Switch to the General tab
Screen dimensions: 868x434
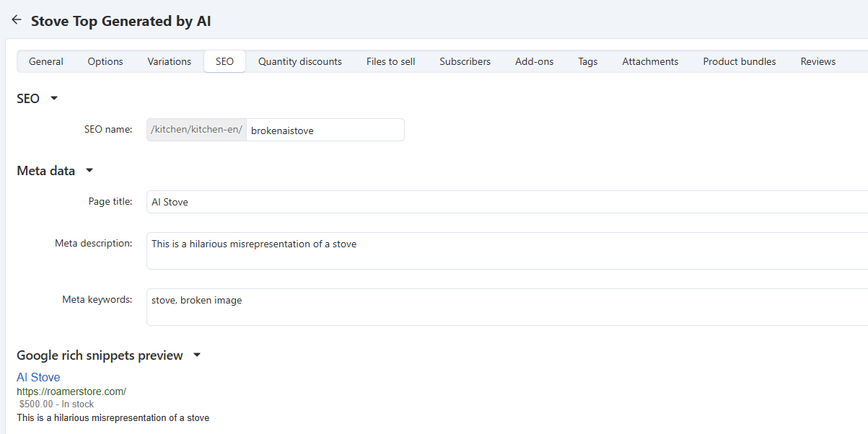coord(46,61)
